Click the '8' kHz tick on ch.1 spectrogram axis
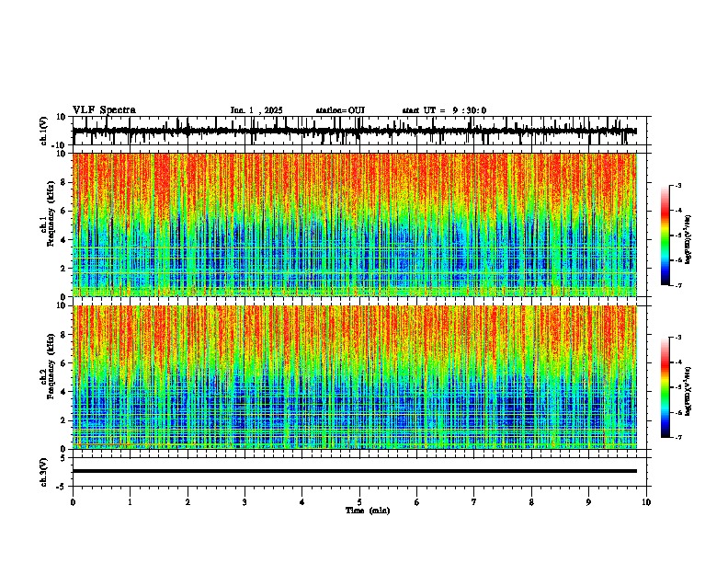Screen dimensions: 728x563 (64, 182)
